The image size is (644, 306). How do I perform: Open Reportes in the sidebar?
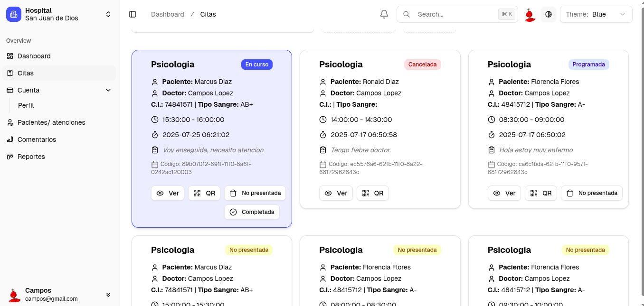[59, 157]
